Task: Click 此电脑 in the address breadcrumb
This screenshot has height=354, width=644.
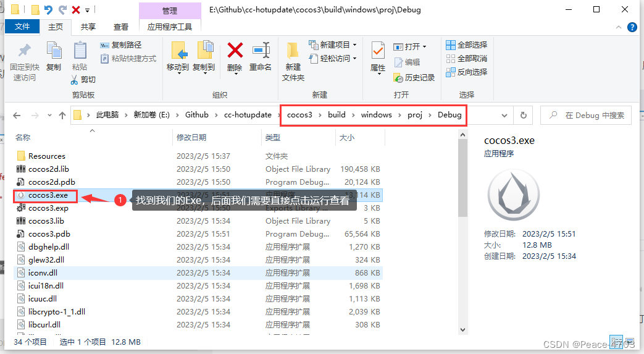Action: [x=107, y=115]
